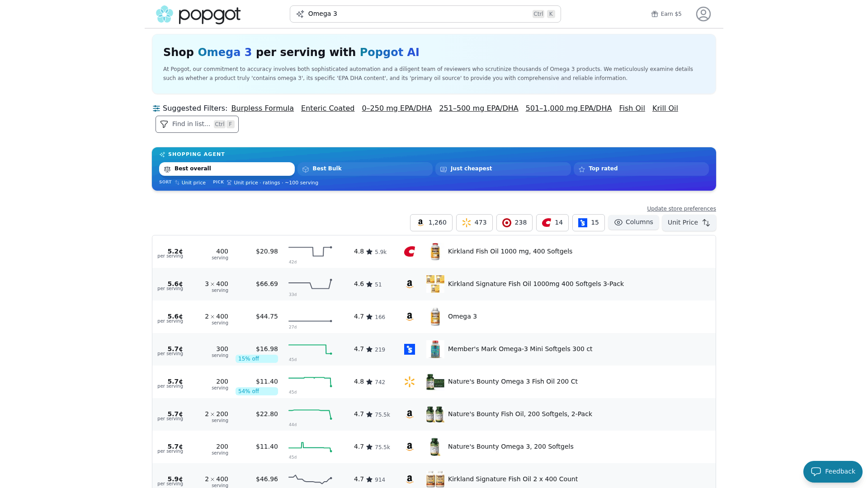Open Update store preferences link
Image resolution: width=868 pixels, height=488 pixels.
[681, 209]
